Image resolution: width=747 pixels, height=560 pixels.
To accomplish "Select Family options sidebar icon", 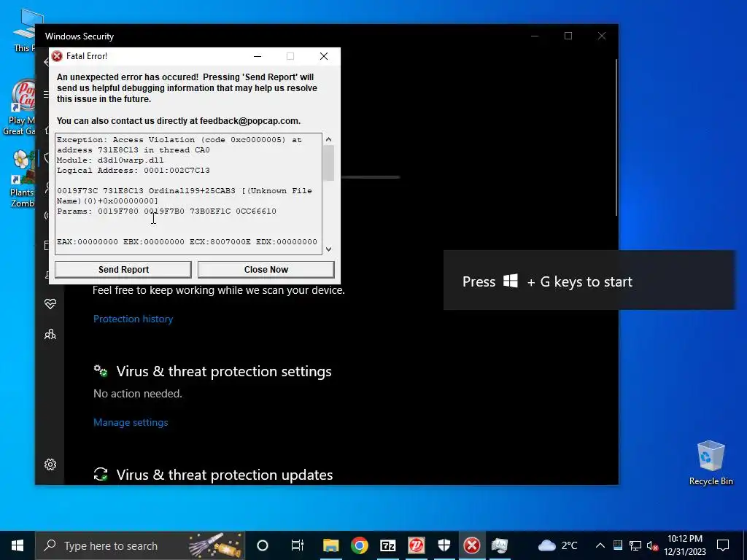I will pos(50,335).
